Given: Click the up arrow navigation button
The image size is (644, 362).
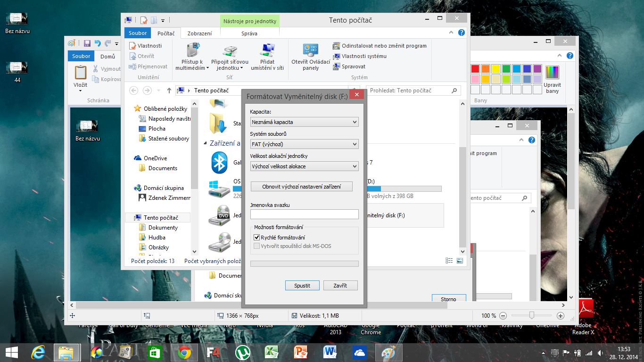Looking at the screenshot, I should pyautogui.click(x=169, y=90).
